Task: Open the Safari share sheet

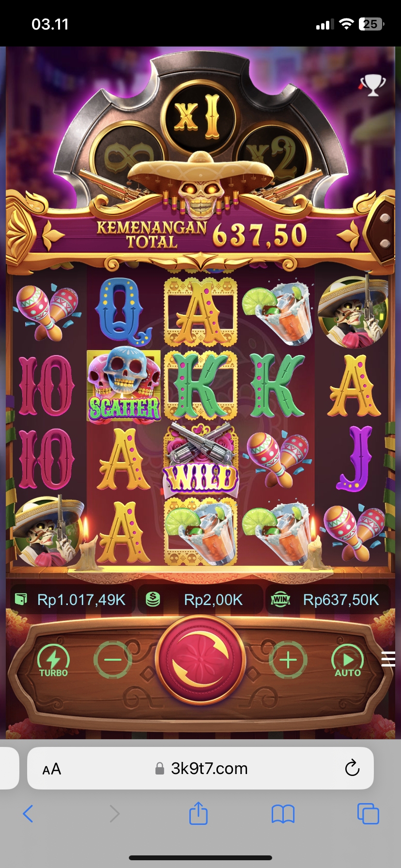Action: pos(198,813)
